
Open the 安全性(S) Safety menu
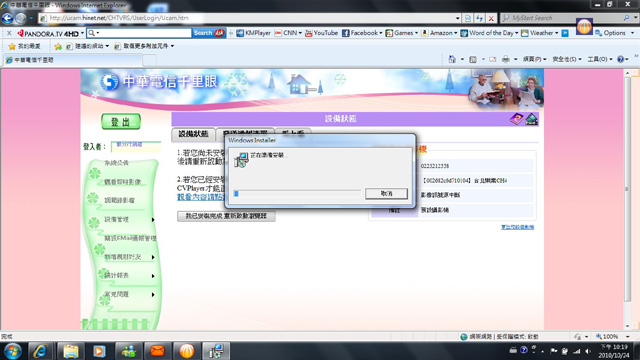[x=567, y=59]
